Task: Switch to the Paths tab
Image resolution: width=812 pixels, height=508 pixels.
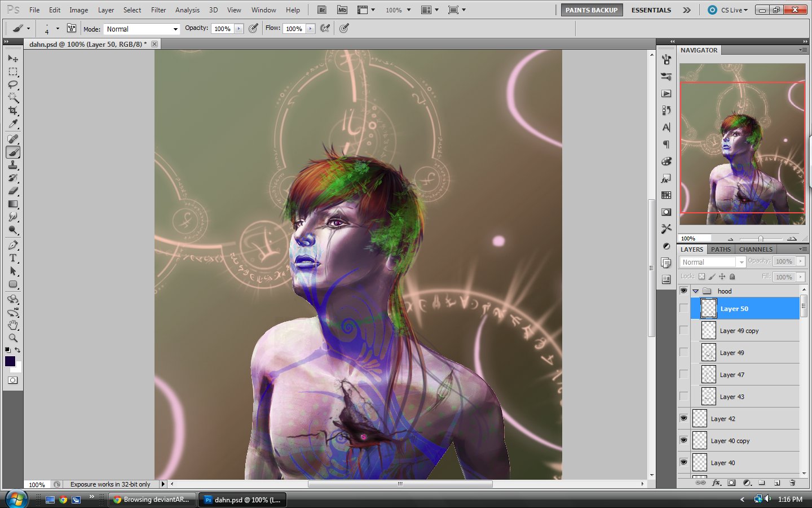Action: pyautogui.click(x=721, y=249)
